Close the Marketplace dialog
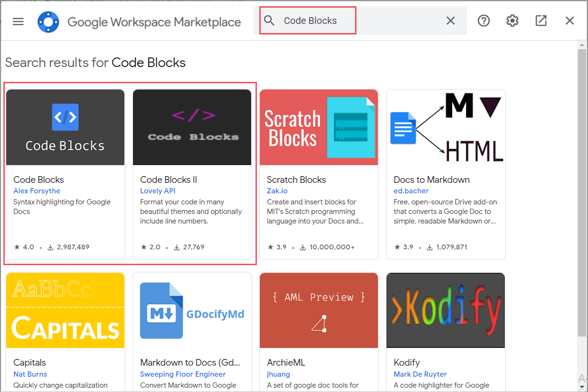This screenshot has height=392, width=588. click(569, 21)
